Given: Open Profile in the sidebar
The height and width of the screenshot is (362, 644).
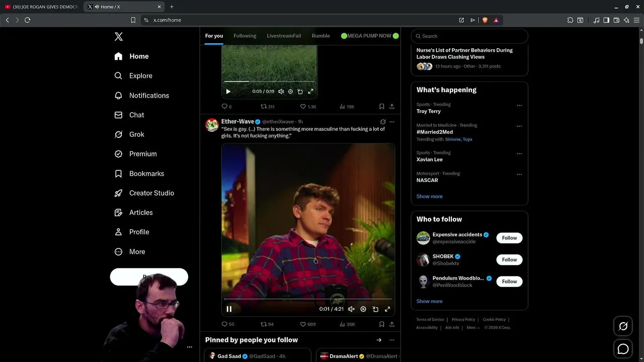Looking at the screenshot, I should 132,232.
